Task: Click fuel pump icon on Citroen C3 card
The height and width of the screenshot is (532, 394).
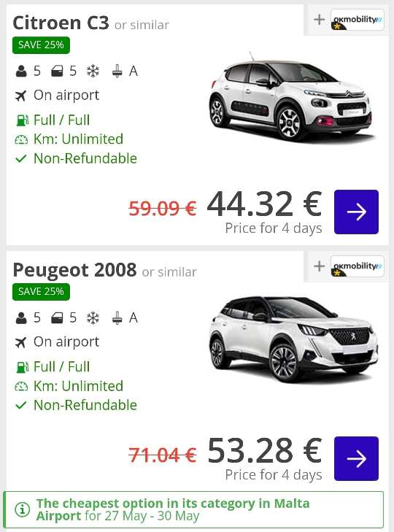Action: point(22,120)
